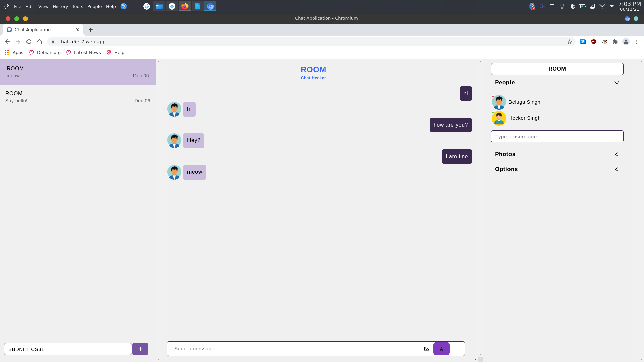The width and height of the screenshot is (644, 362).
Task: Go to the browser home page
Action: click(x=40, y=42)
